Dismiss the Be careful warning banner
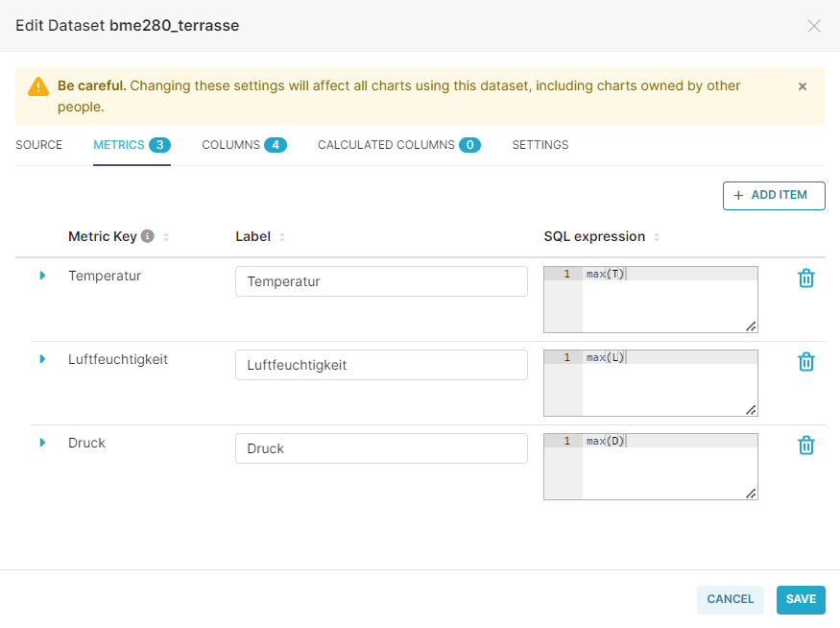Viewport: 840px width, 628px height. [x=803, y=86]
